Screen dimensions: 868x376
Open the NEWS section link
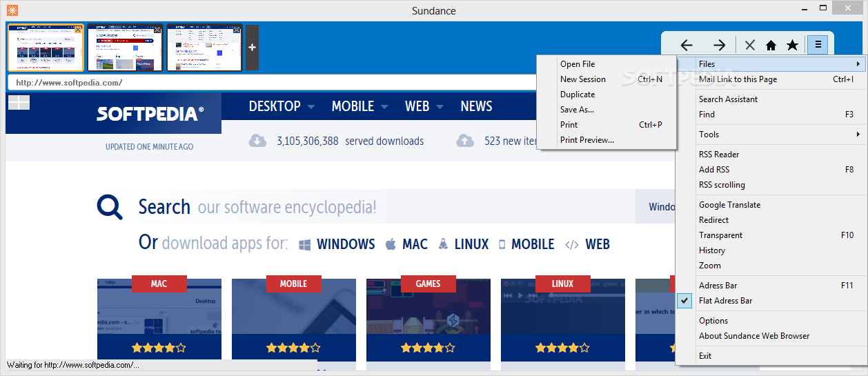[476, 106]
